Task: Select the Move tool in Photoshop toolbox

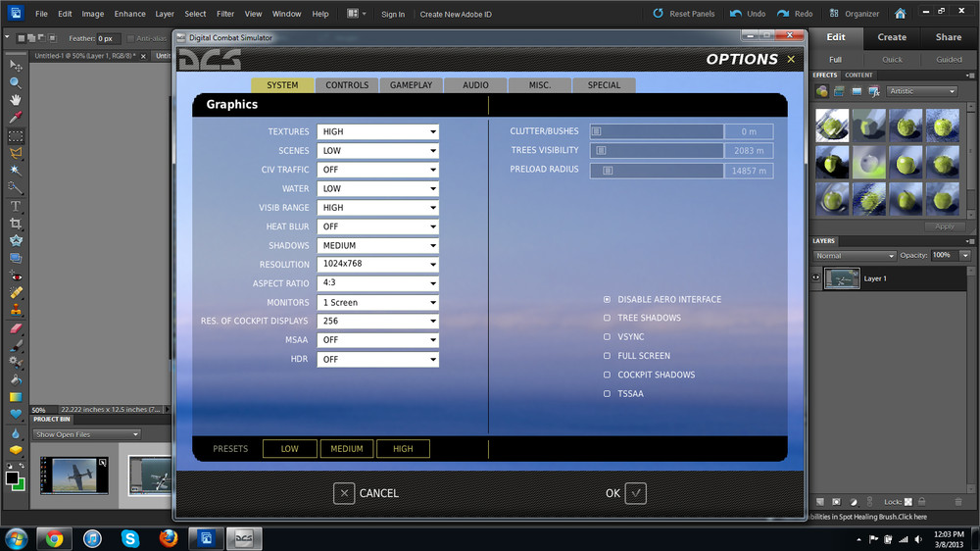Action: click(x=16, y=65)
